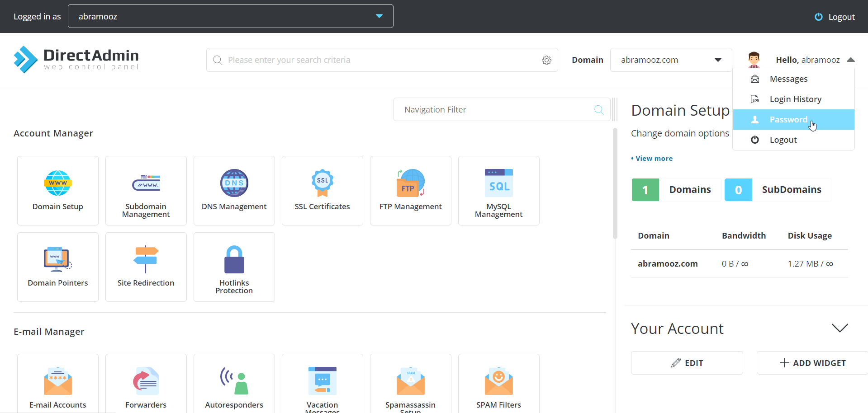
Task: Click the '1.27 MB / ∞' disk usage value
Action: click(811, 263)
